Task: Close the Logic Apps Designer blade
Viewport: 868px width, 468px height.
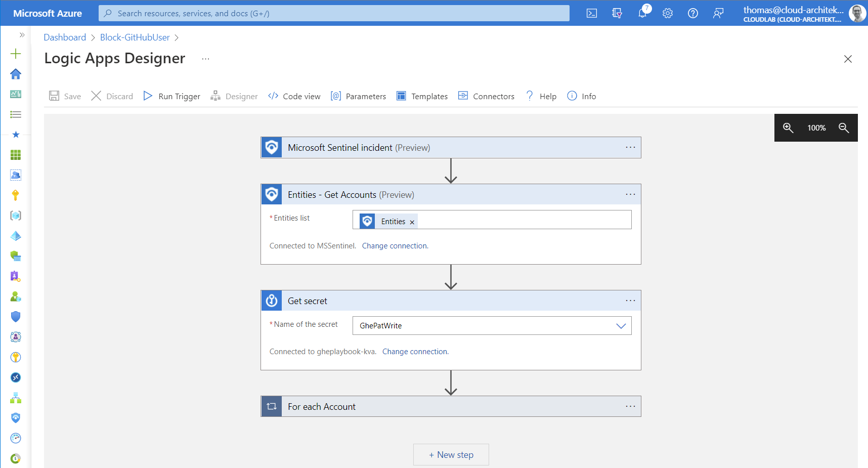Action: (x=848, y=59)
